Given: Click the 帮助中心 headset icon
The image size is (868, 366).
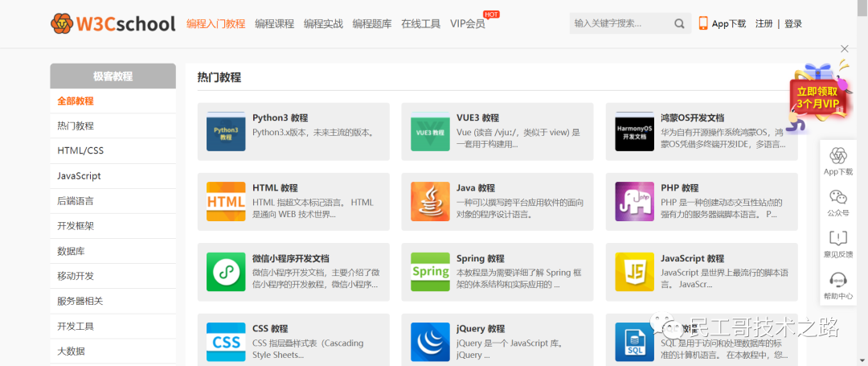Looking at the screenshot, I should pos(838,280).
